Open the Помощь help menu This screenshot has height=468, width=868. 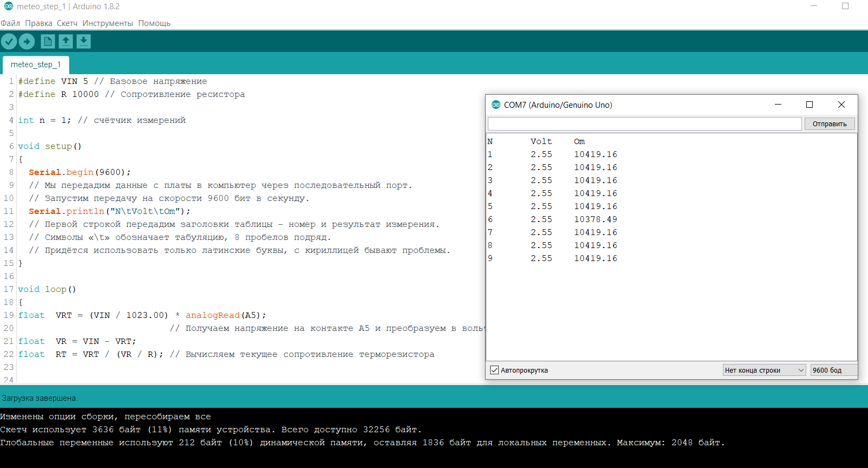coord(154,23)
